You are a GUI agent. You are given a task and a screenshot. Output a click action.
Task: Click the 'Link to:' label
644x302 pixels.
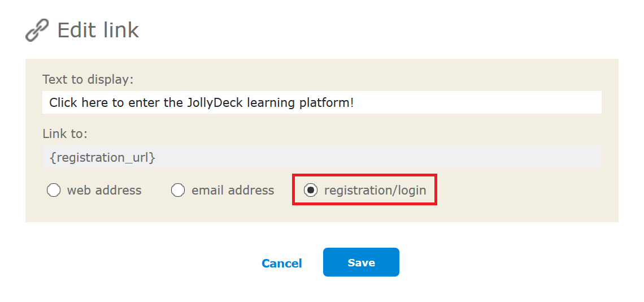(x=66, y=134)
